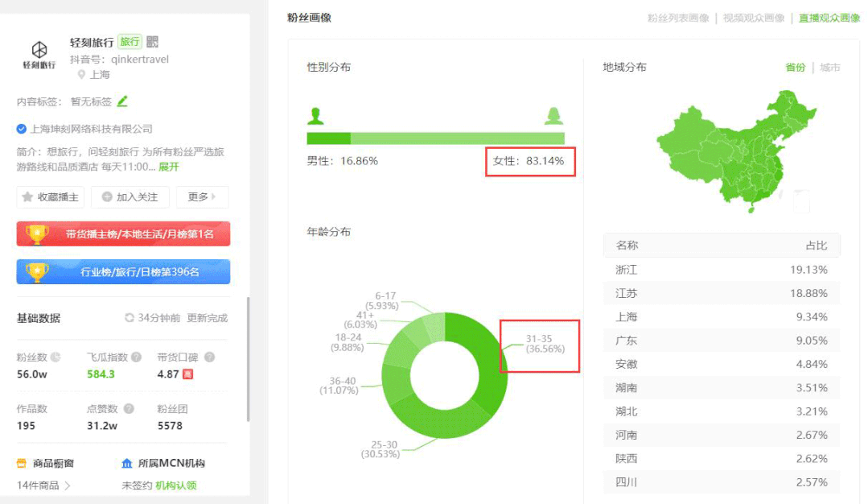This screenshot has height=504, width=868.
Task: Click the 湖南 3.51% row
Action: pos(722,388)
